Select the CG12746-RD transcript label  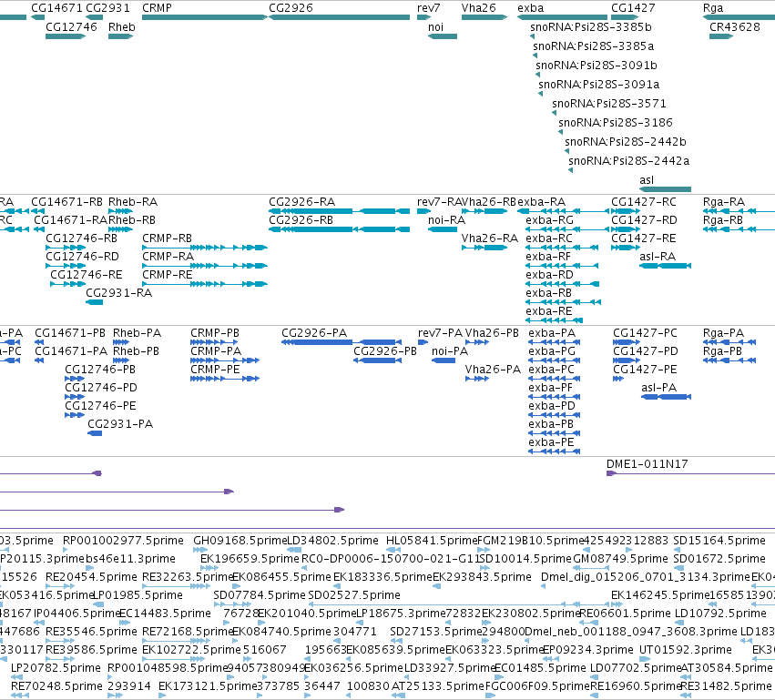(82, 257)
